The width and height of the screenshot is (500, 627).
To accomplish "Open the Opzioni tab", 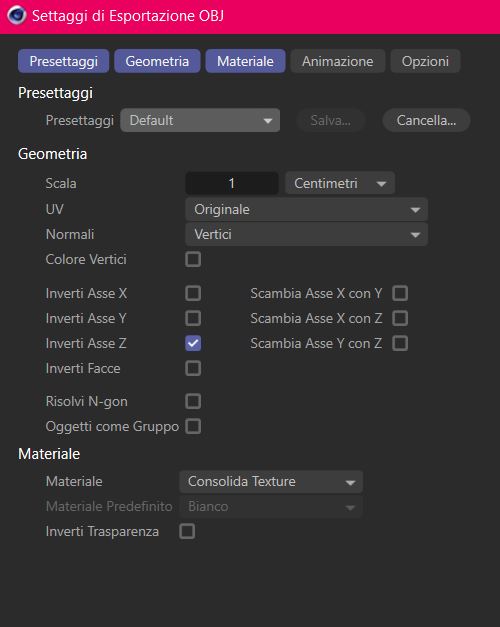I will (x=425, y=61).
